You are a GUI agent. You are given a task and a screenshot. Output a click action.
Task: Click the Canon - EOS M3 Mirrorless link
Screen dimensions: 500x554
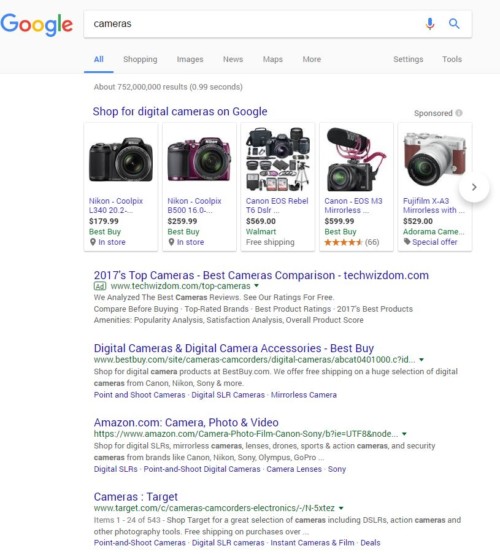tap(353, 206)
